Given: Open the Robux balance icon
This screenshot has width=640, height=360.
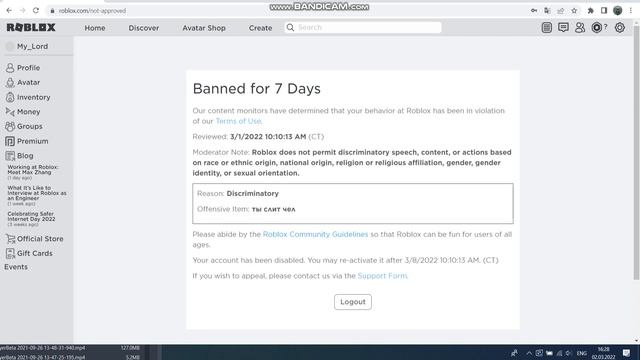Looking at the screenshot, I should [597, 27].
